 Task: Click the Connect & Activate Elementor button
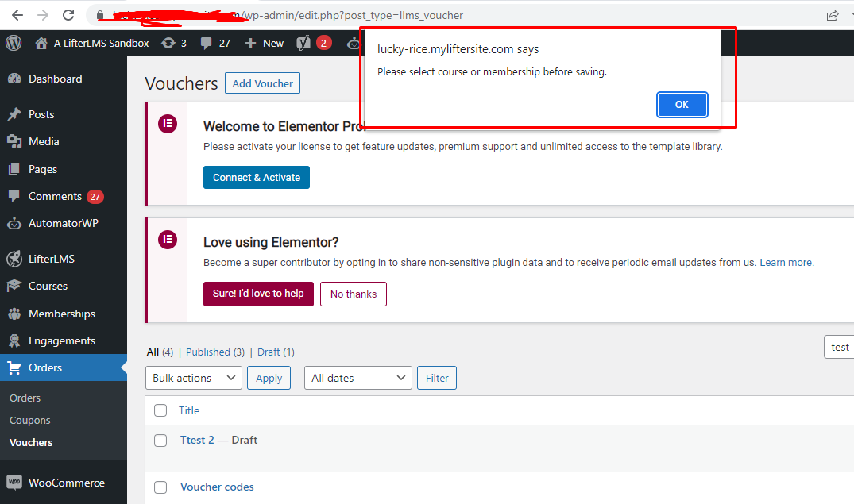click(x=256, y=178)
